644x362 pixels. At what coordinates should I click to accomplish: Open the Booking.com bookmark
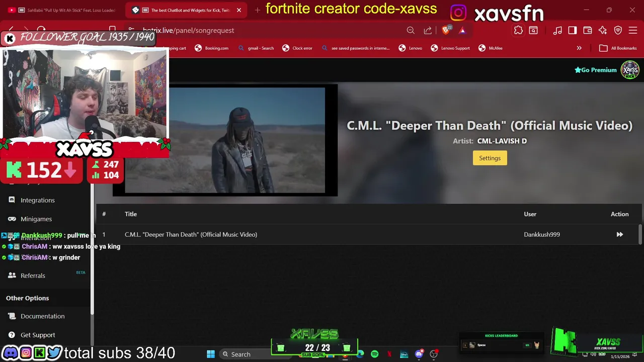click(x=212, y=48)
